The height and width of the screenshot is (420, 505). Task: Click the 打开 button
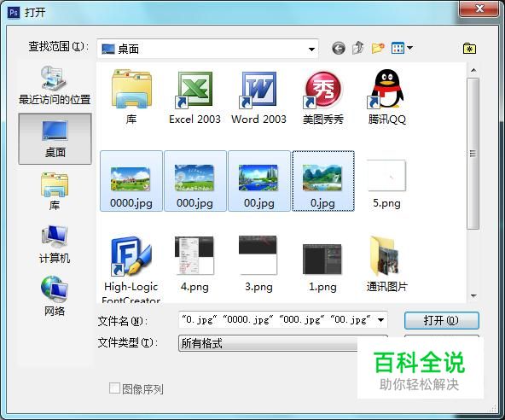point(442,320)
